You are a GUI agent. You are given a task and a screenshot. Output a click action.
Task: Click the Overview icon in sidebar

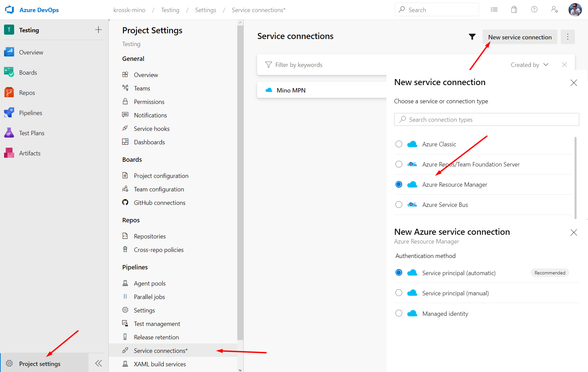pyautogui.click(x=9, y=52)
